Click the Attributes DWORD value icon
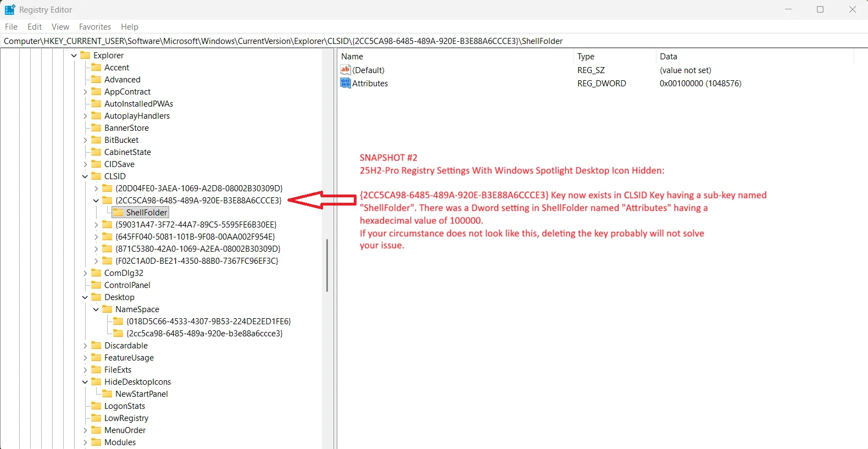This screenshot has width=868, height=449. pyautogui.click(x=346, y=83)
